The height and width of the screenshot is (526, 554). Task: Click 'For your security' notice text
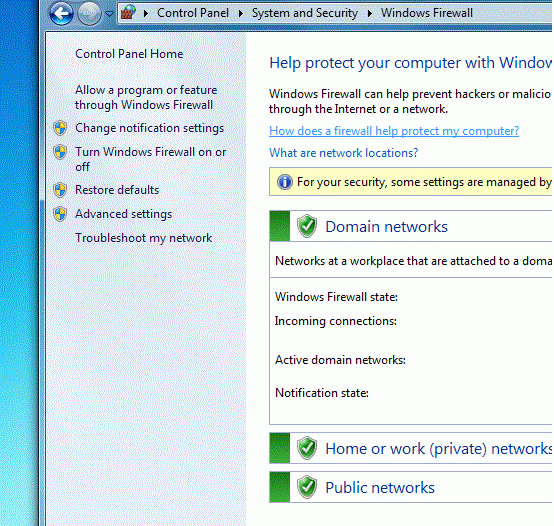(x=424, y=182)
